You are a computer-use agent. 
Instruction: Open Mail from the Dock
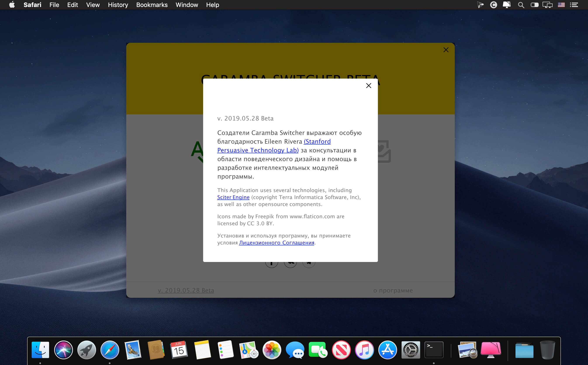(133, 350)
